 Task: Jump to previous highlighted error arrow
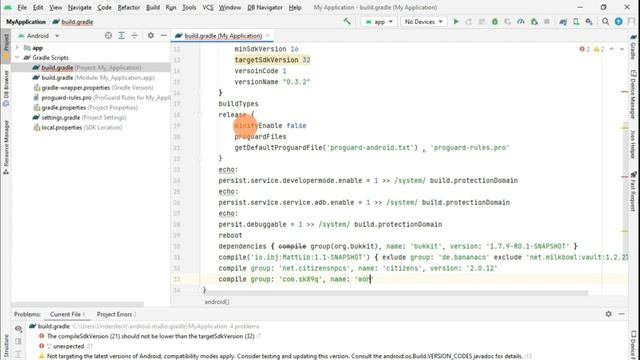(611, 49)
